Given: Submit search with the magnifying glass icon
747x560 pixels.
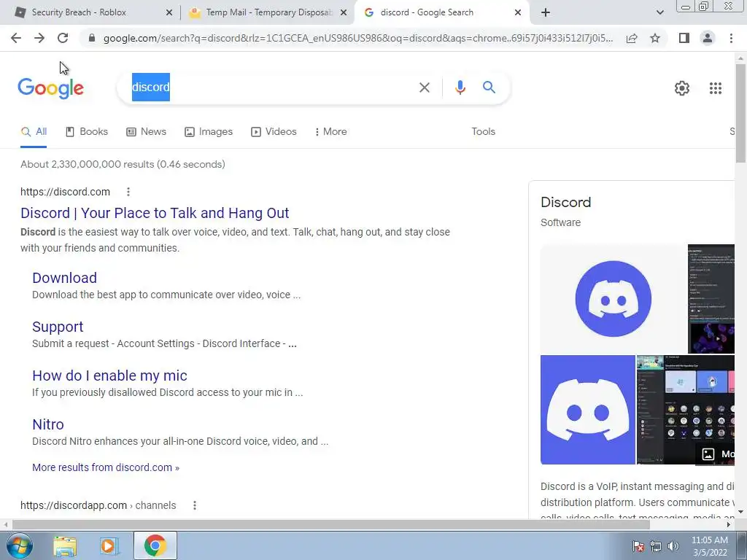Looking at the screenshot, I should pos(489,87).
